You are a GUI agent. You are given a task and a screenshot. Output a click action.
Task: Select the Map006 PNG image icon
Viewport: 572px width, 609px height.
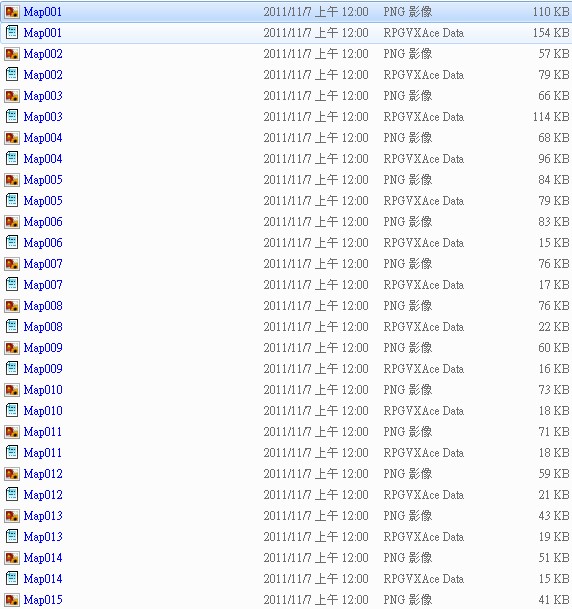pos(12,221)
